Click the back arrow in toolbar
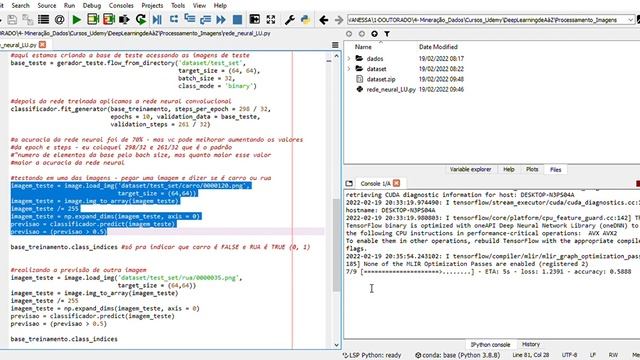 pyautogui.click(x=324, y=20)
